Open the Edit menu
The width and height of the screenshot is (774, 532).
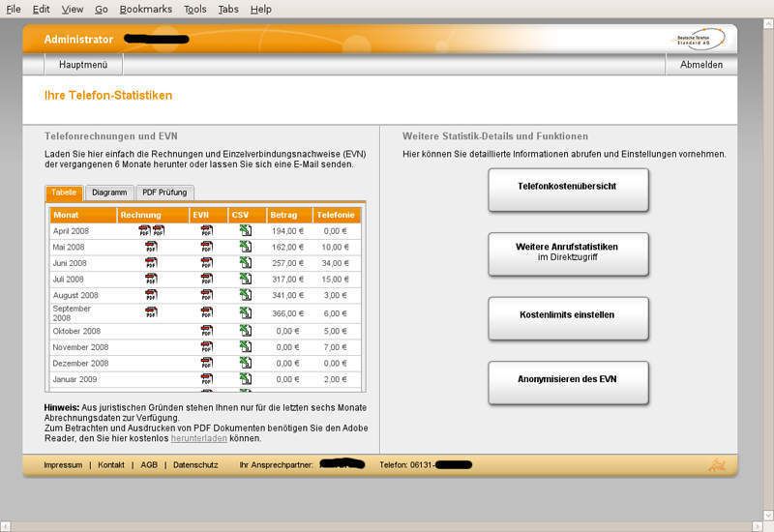[x=41, y=9]
